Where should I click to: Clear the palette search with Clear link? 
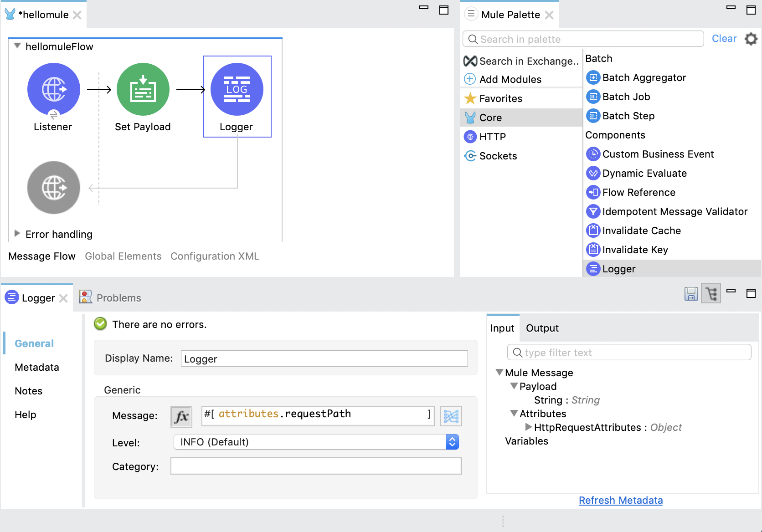[x=724, y=38]
